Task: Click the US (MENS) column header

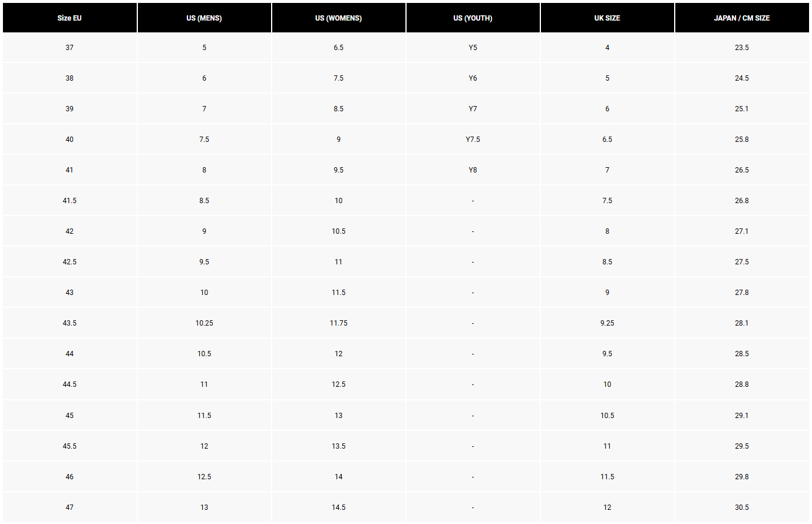Action: coord(204,18)
